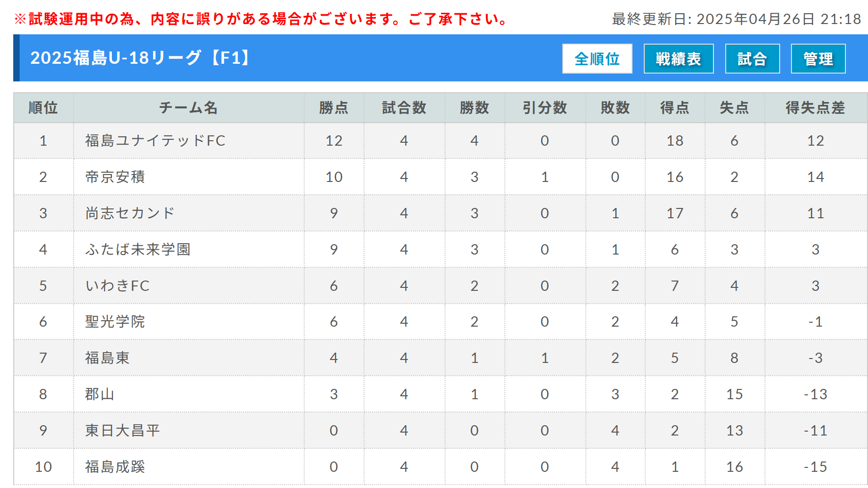Click the 順位 column header
Image resolution: width=868 pixels, height=488 pixels.
43,107
